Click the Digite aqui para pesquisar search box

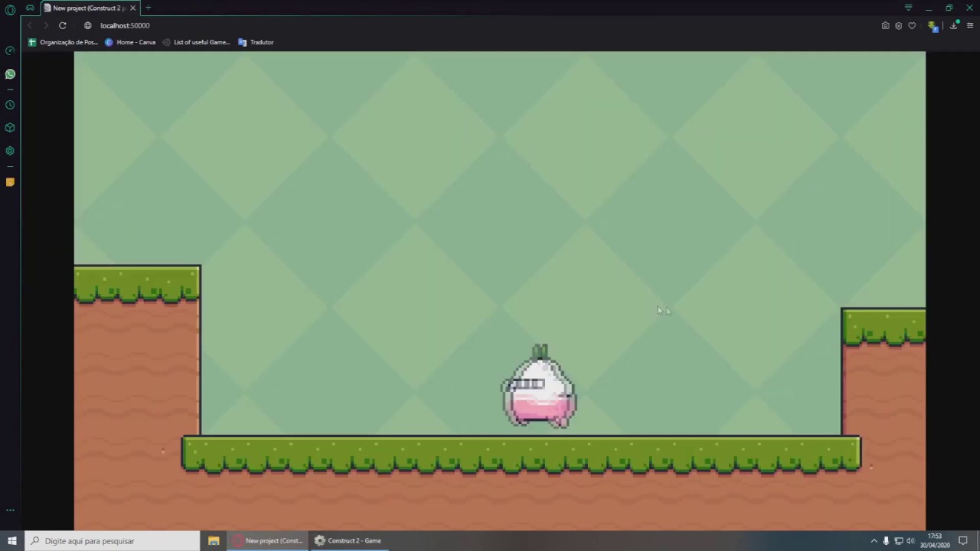(112, 540)
